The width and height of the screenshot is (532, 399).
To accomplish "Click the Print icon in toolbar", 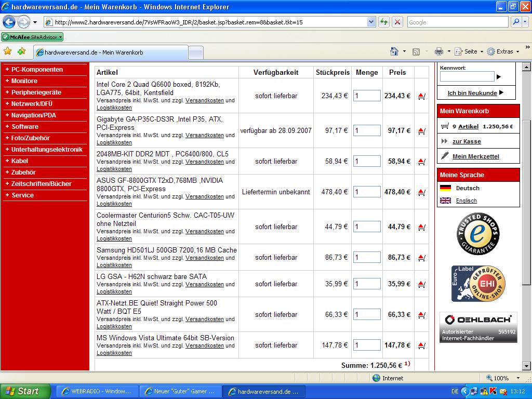I will [x=439, y=51].
